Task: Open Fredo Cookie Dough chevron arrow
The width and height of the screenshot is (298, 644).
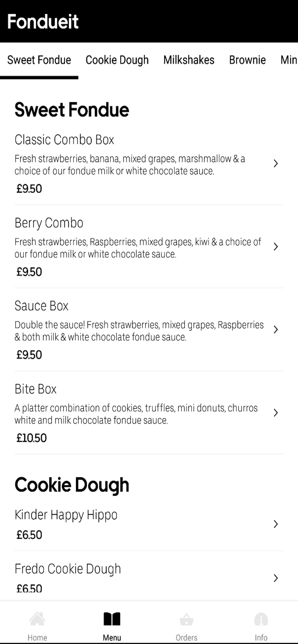Action: click(x=276, y=578)
